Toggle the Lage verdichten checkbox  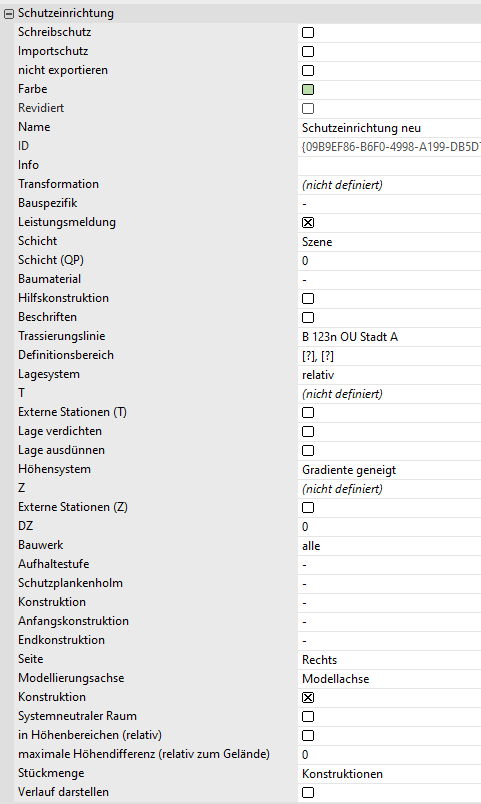(x=308, y=431)
